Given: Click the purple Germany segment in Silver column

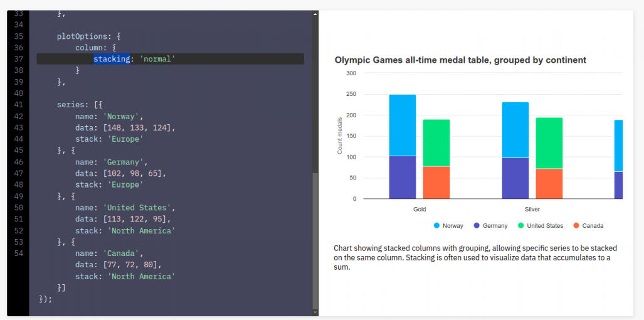Looking at the screenshot, I should pyautogui.click(x=515, y=178).
